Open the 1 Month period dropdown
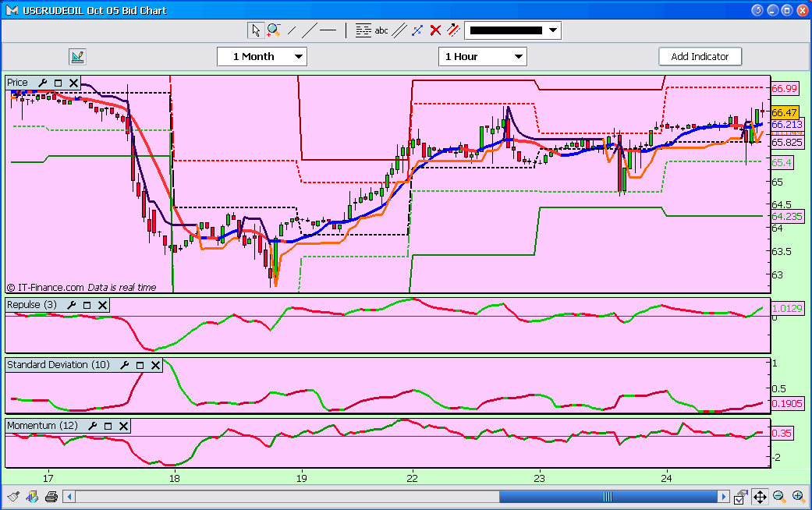 coord(262,56)
